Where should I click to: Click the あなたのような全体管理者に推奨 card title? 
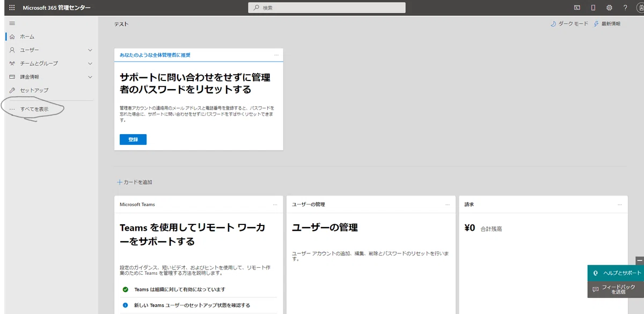click(x=155, y=55)
